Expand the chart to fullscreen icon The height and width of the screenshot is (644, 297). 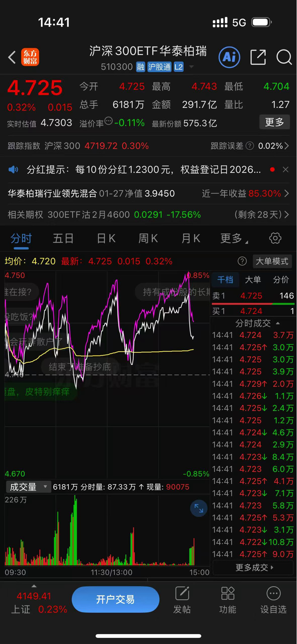point(199,508)
